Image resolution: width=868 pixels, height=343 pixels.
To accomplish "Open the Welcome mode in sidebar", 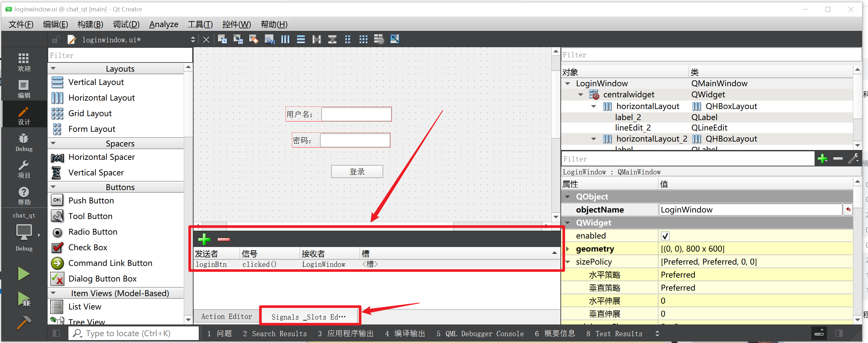I will point(23,62).
